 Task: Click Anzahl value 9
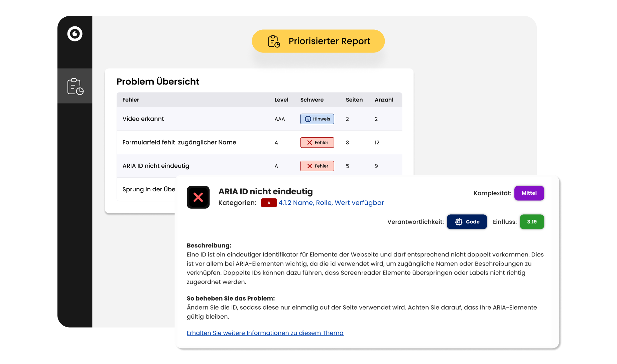pyautogui.click(x=376, y=166)
